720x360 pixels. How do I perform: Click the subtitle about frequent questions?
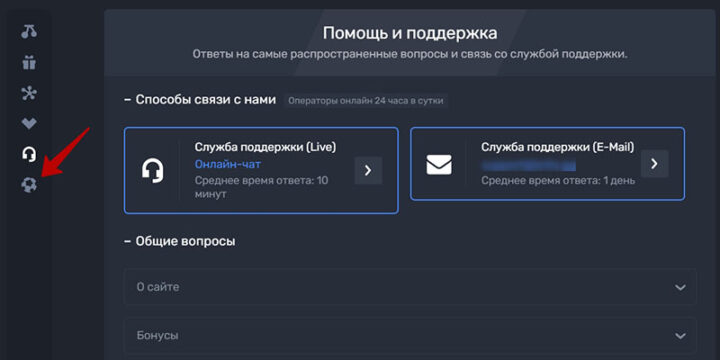(x=410, y=54)
